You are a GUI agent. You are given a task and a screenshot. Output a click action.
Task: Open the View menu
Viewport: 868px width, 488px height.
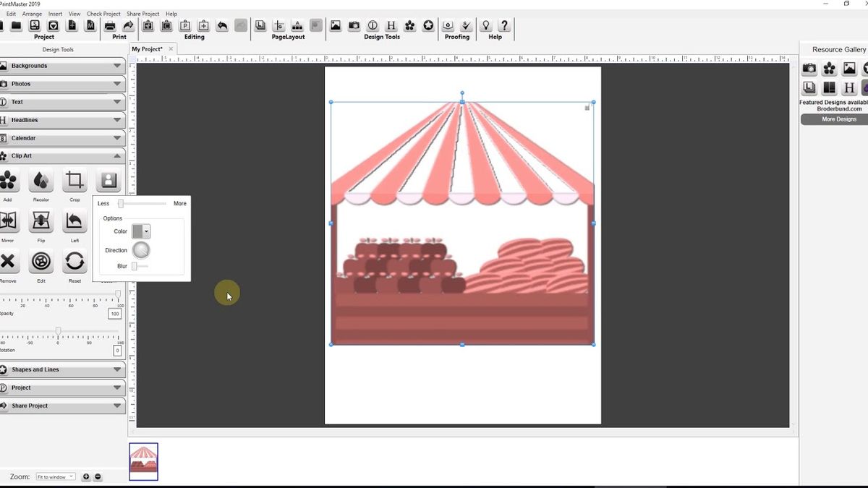pos(75,14)
